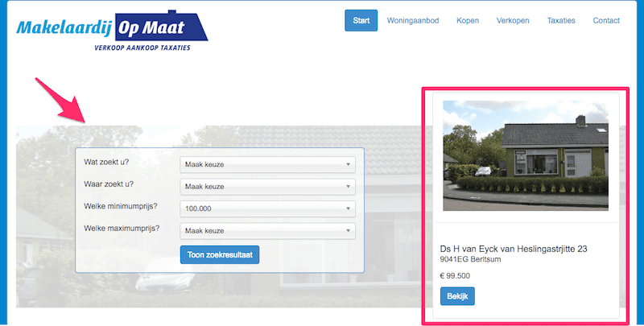Select address 'Ds H van Eyck van Heslingastrjitte 23'
Screen dimensions: 644x326
coord(514,249)
